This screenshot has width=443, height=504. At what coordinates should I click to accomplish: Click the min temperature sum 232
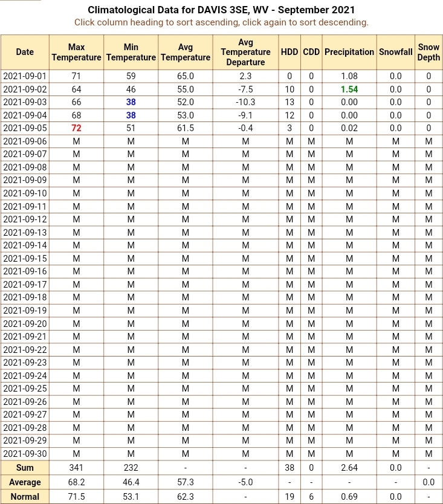pyautogui.click(x=131, y=468)
